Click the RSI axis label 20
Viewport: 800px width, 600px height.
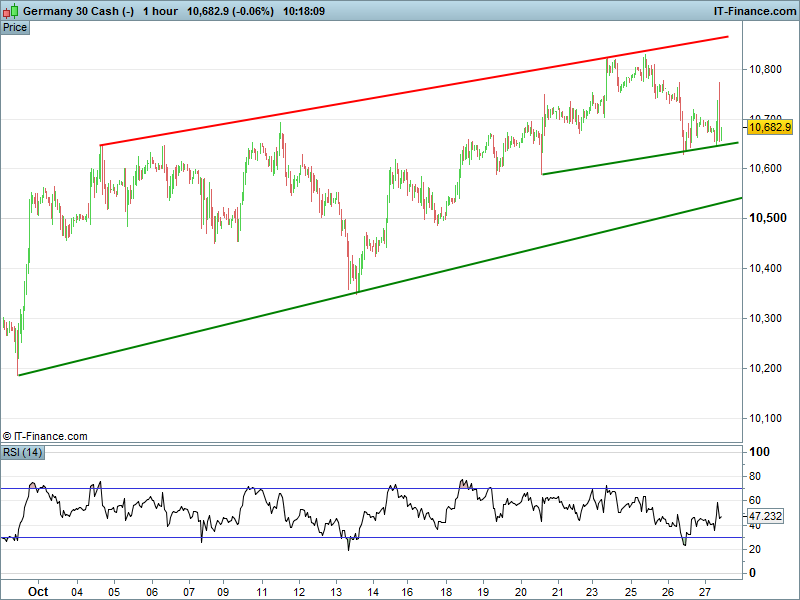click(755, 549)
